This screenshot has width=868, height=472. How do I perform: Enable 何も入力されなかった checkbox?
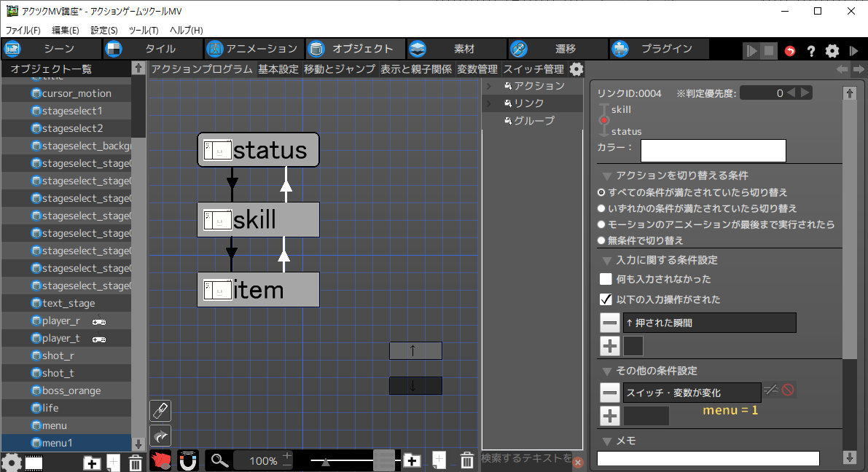tap(606, 279)
